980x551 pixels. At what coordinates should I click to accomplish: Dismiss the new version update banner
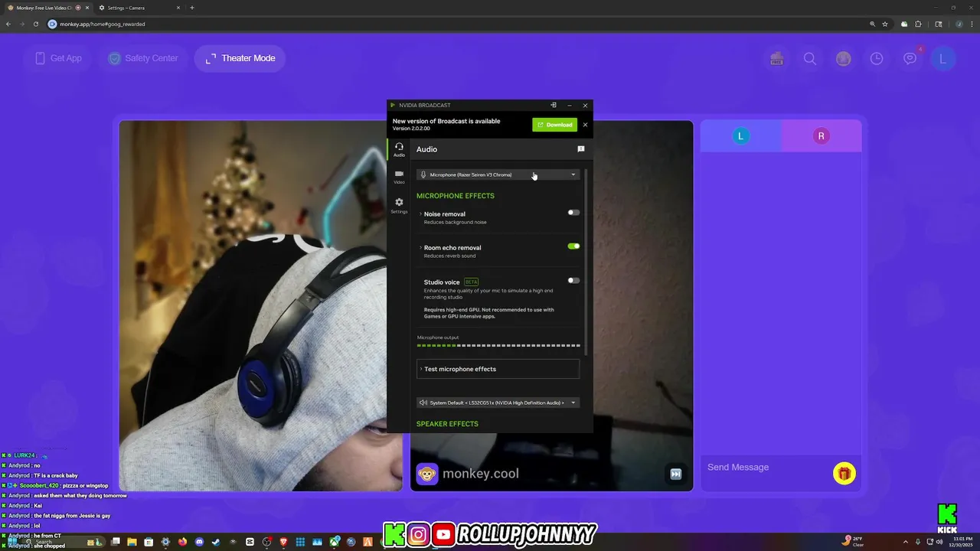click(x=585, y=125)
